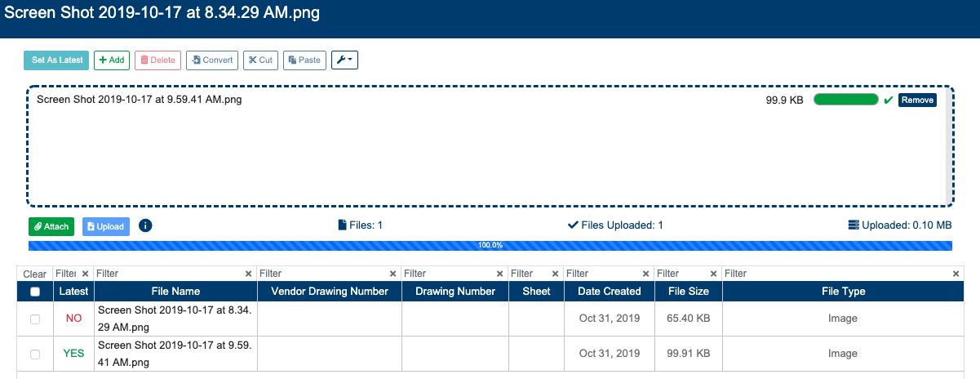
Task: Click the Paste button
Action: (x=305, y=60)
